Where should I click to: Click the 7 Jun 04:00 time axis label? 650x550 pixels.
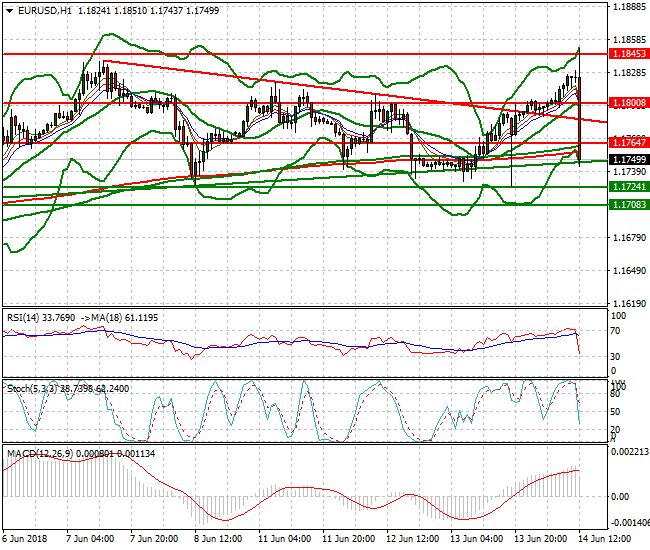click(90, 539)
